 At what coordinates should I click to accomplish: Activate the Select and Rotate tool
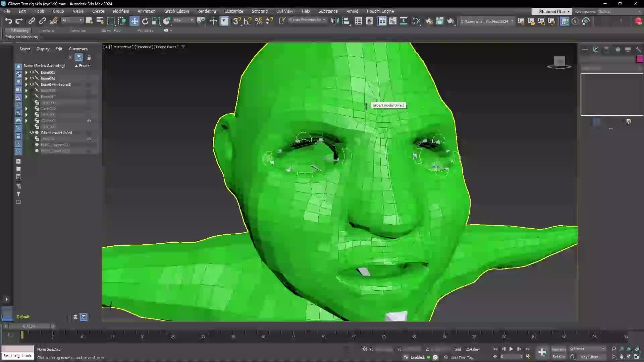pyautogui.click(x=145, y=21)
